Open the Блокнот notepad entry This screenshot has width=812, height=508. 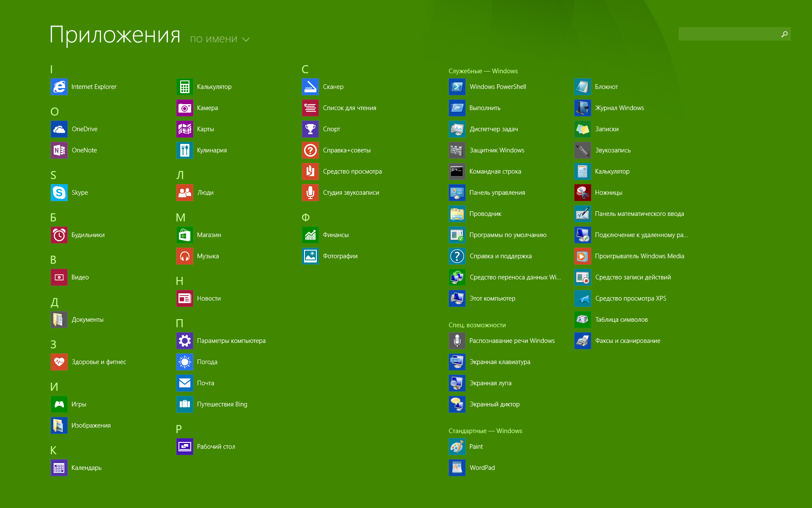click(x=596, y=87)
